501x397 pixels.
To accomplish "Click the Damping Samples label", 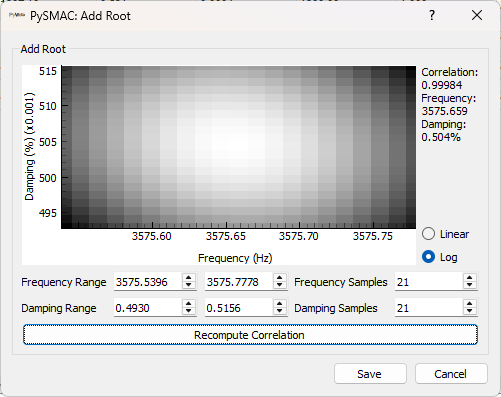I will [336, 308].
